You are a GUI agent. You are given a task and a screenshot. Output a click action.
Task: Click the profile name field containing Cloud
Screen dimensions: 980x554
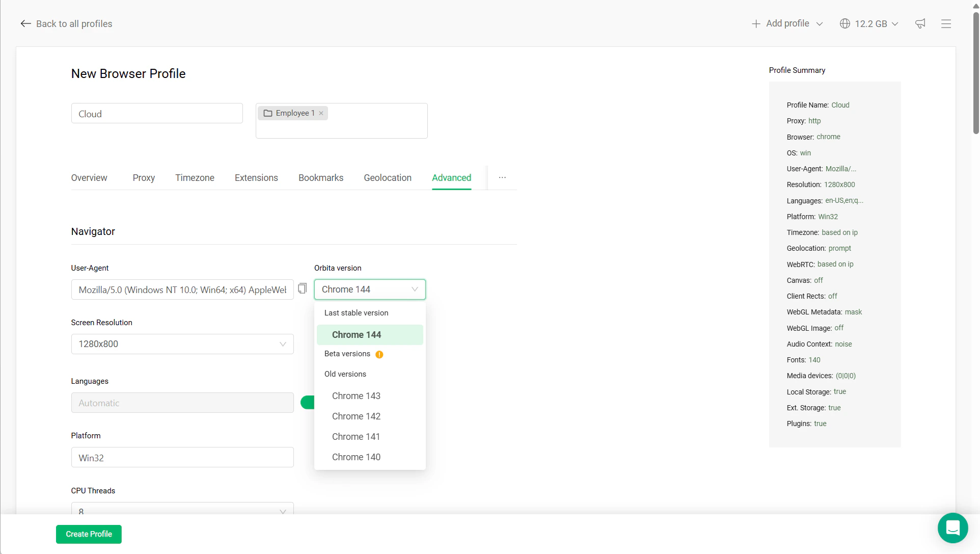[157, 113]
